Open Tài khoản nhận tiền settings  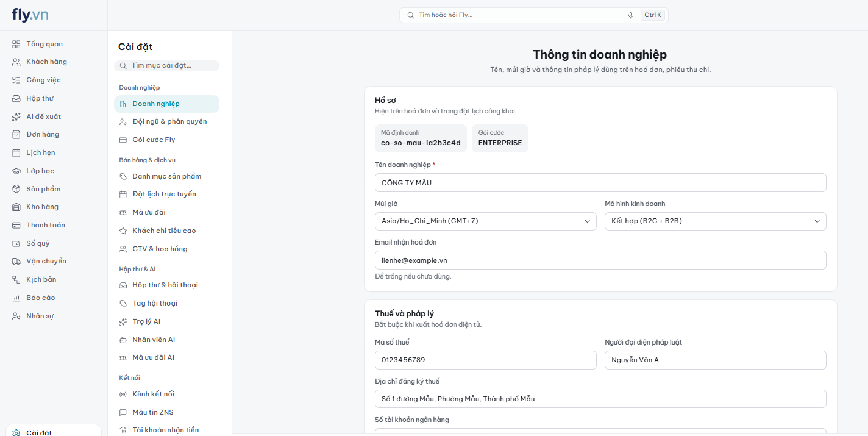click(166, 430)
